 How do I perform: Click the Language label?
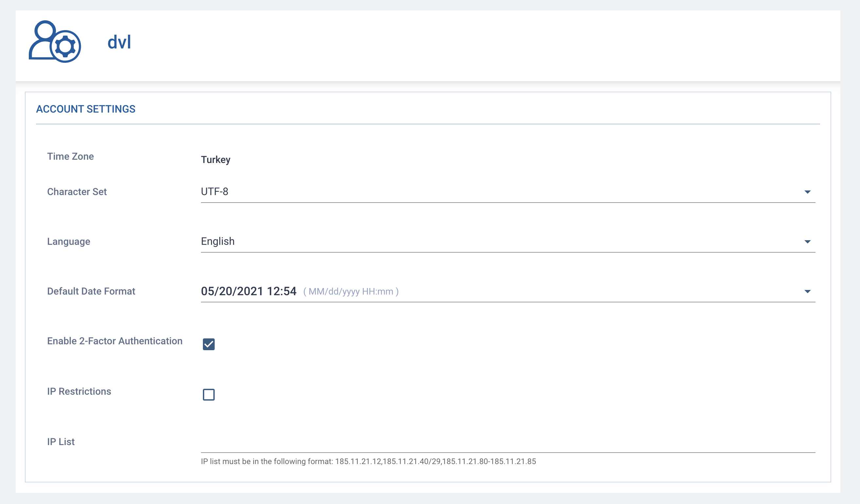click(x=69, y=242)
